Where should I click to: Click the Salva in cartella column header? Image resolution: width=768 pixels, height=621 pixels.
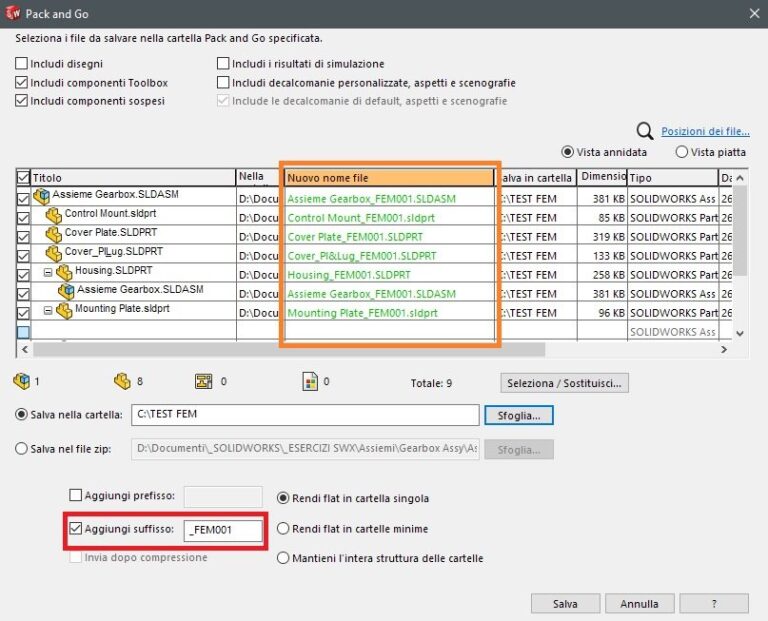pyautogui.click(x=538, y=177)
